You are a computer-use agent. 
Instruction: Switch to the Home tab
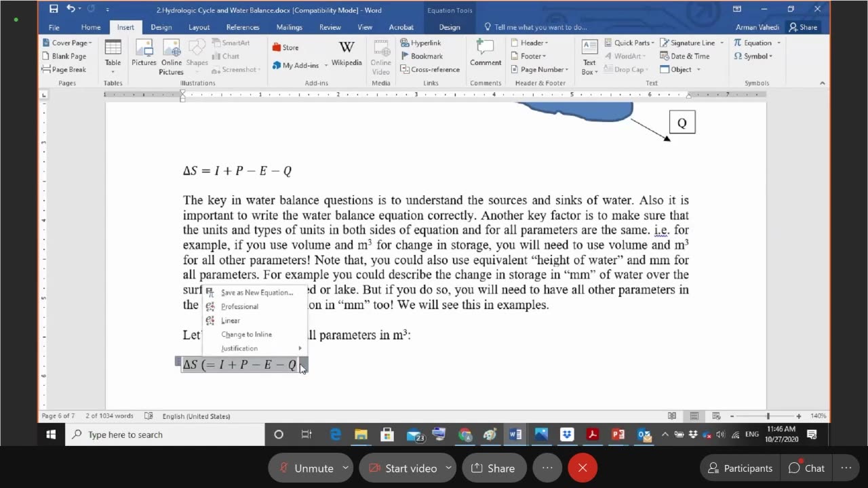(91, 27)
